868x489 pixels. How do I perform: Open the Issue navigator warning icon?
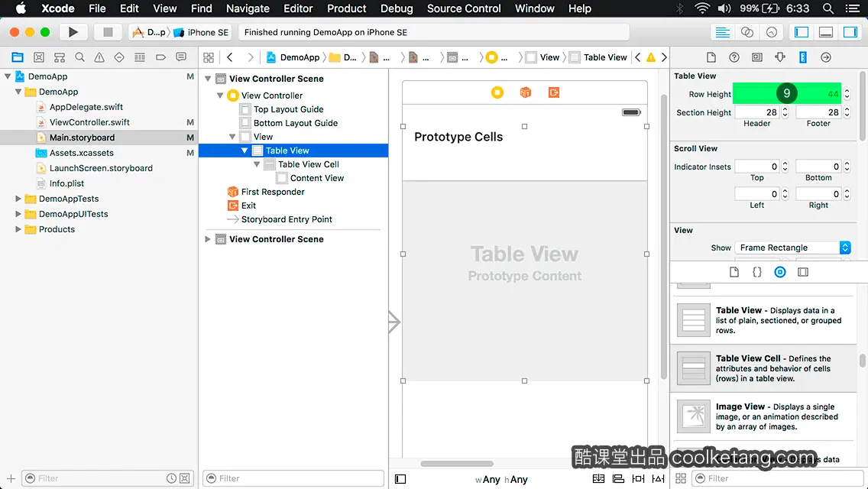tap(99, 57)
